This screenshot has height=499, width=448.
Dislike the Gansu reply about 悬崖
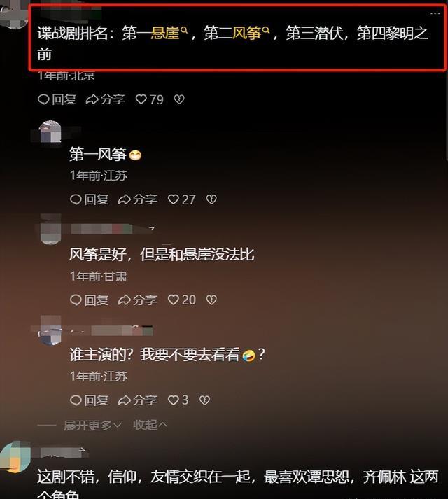211,300
